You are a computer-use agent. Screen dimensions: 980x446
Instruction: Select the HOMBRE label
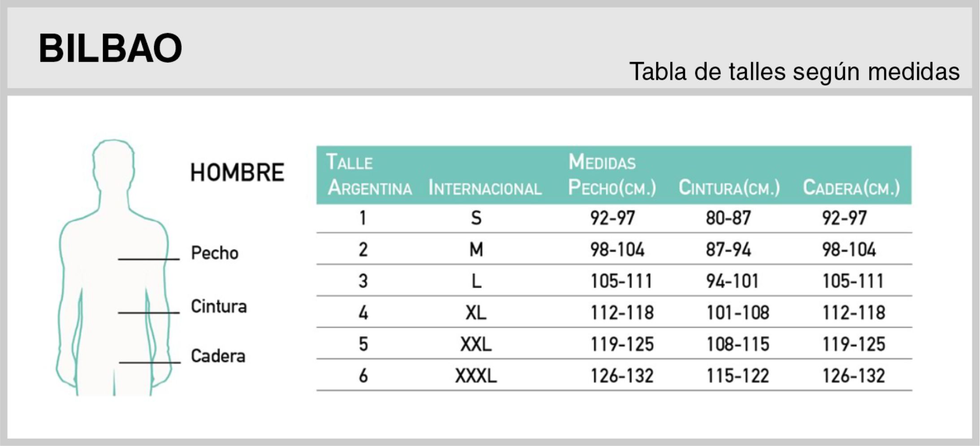pyautogui.click(x=237, y=173)
